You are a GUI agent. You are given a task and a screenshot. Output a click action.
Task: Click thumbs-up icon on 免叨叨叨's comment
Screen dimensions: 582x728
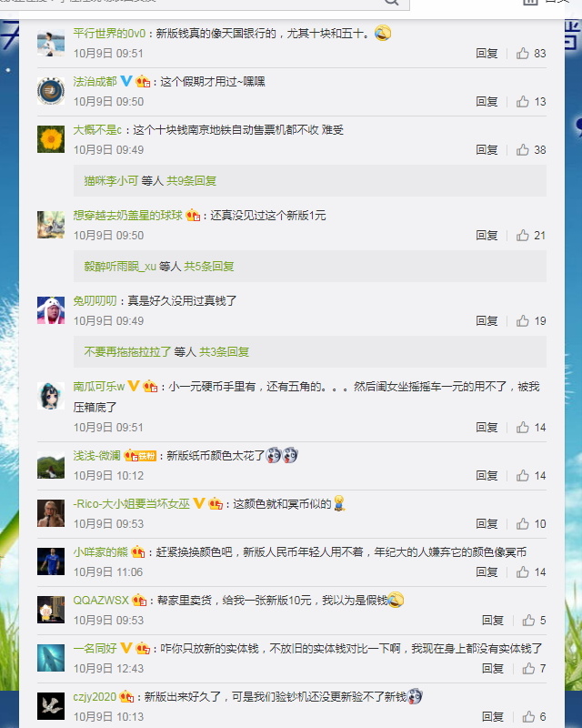(523, 321)
